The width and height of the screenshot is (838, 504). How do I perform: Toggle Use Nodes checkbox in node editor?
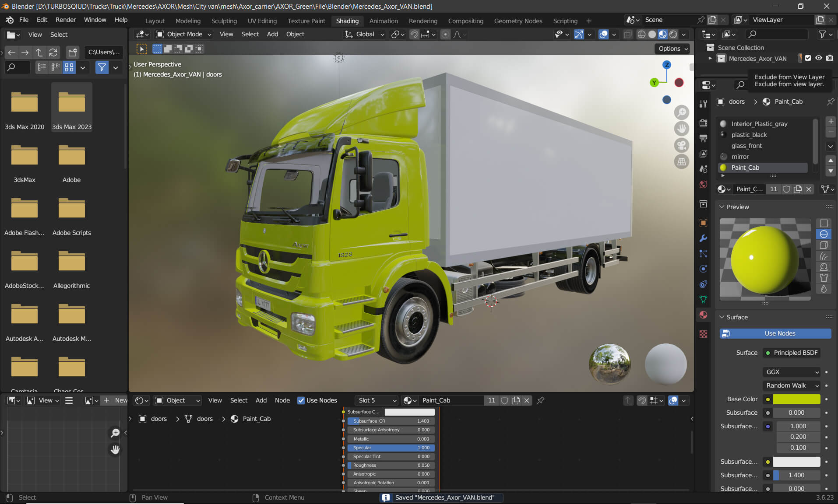tap(301, 400)
